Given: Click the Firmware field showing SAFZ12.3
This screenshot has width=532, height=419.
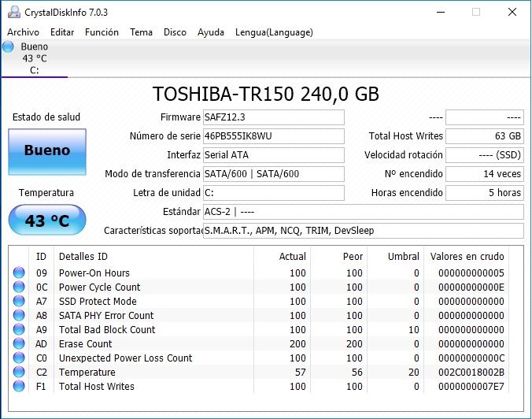Looking at the screenshot, I should (x=273, y=117).
